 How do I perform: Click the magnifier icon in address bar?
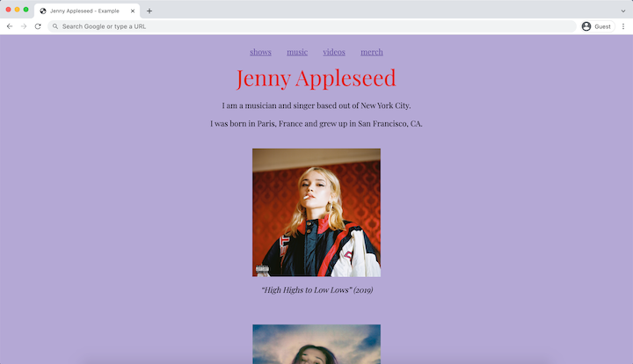[55, 26]
